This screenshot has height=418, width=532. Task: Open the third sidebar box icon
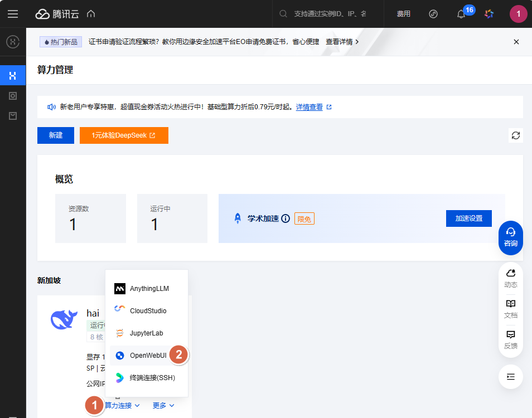pyautogui.click(x=13, y=116)
